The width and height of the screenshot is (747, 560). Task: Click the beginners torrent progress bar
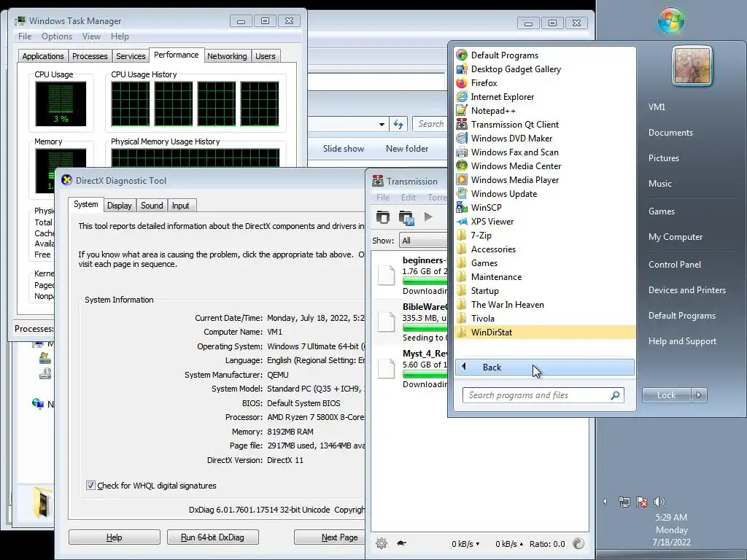425,281
